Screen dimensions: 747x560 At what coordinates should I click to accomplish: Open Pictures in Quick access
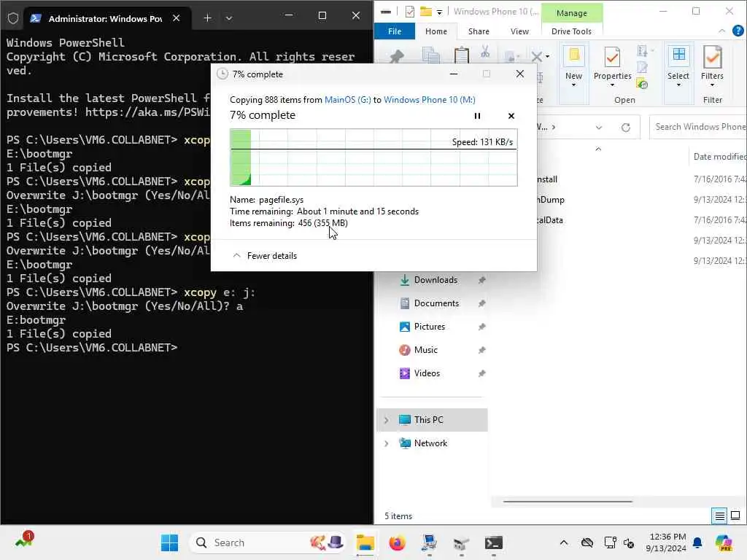pyautogui.click(x=429, y=327)
